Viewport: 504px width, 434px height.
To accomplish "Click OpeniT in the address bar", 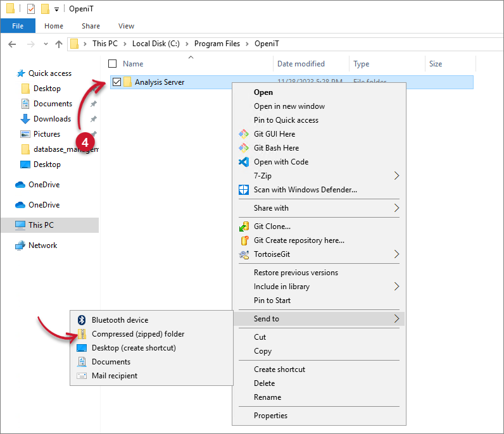I will point(267,44).
